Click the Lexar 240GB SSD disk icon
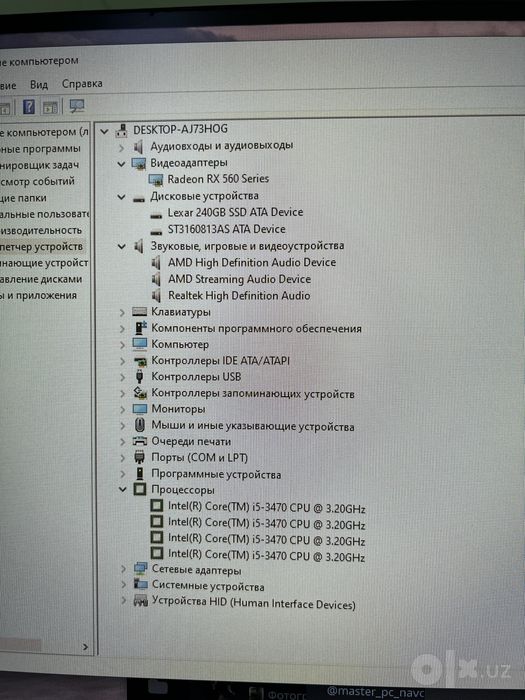 [x=156, y=216]
